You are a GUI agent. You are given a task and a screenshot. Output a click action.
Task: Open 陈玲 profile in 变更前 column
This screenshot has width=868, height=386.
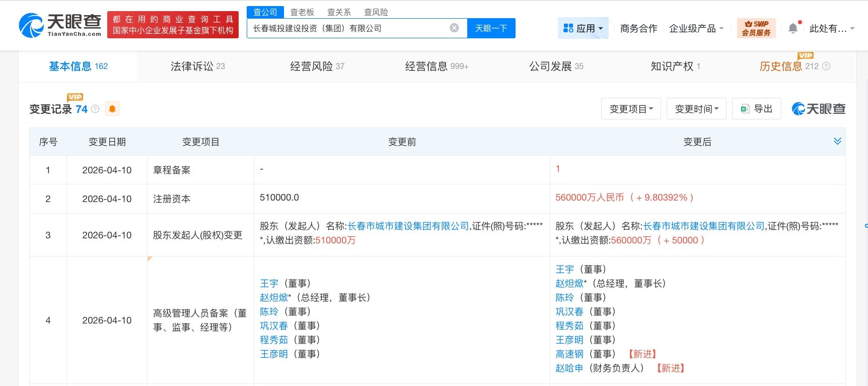coord(269,311)
